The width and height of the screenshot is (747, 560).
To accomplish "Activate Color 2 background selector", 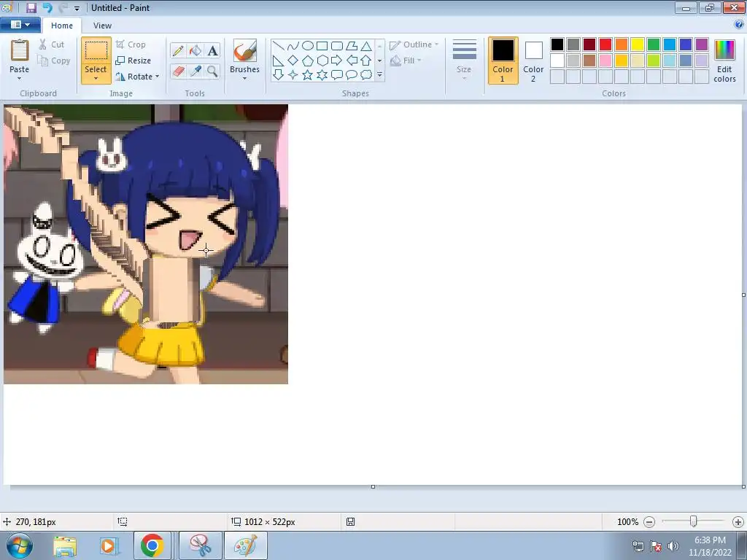I will coord(533,61).
